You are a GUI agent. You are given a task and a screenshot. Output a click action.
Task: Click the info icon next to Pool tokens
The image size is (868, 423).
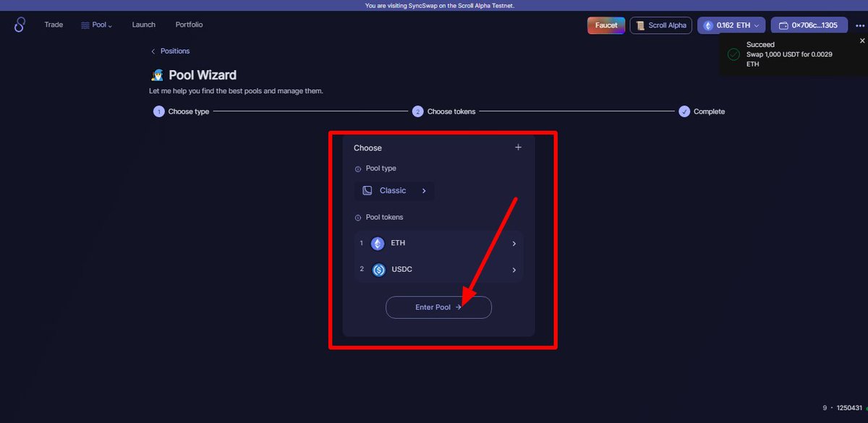(357, 217)
